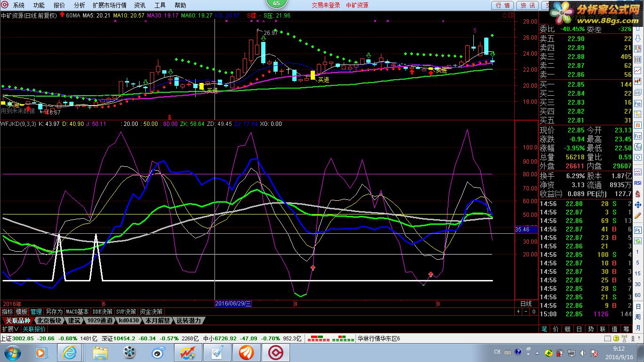Select the 30-minute period
This screenshot has height=362, width=644.
click(638, 284)
